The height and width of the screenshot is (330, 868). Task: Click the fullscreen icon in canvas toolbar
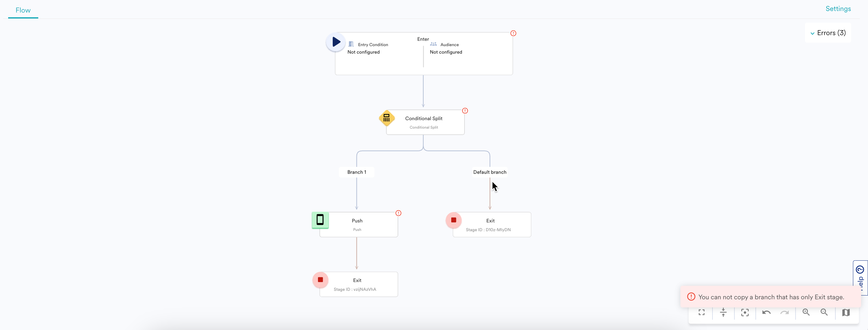click(701, 312)
